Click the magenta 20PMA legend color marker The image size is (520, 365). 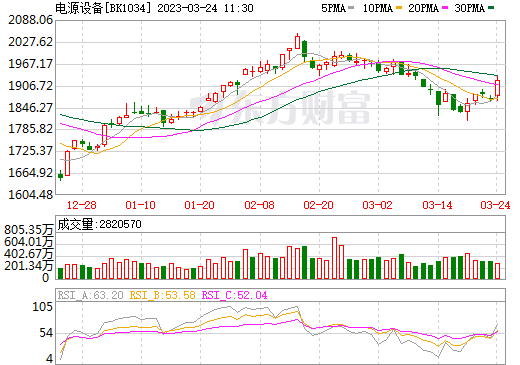(445, 8)
